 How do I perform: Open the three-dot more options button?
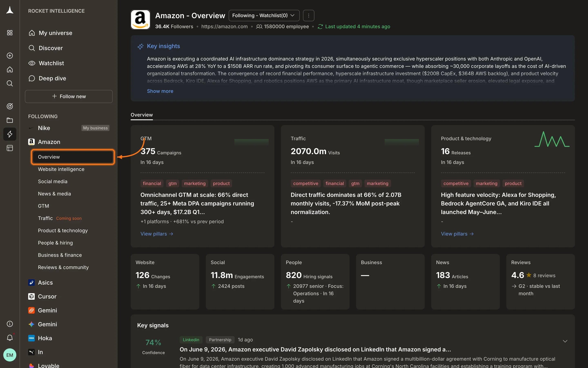(308, 16)
